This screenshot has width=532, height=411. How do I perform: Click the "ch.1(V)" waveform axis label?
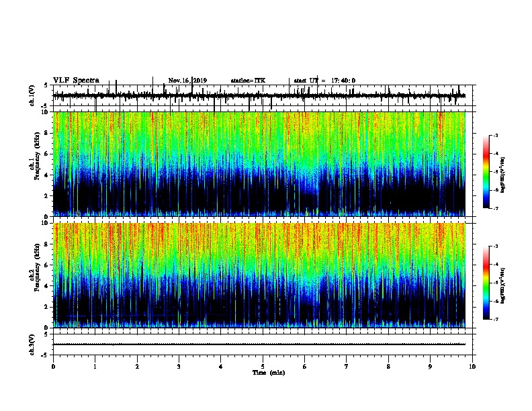[32, 95]
